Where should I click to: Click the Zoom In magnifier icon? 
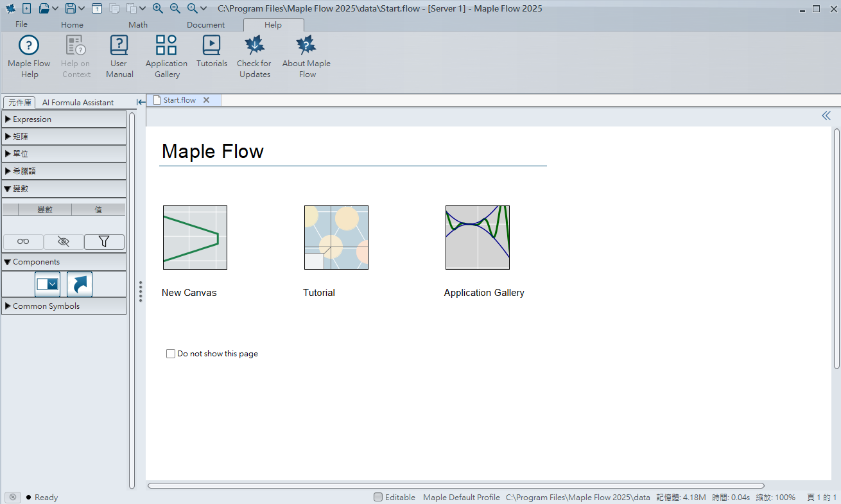click(x=158, y=8)
